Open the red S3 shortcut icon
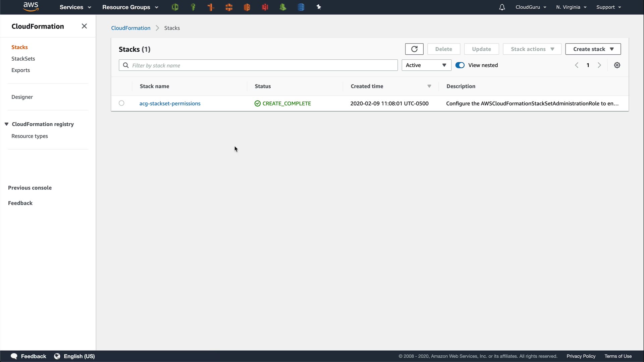 (x=265, y=7)
